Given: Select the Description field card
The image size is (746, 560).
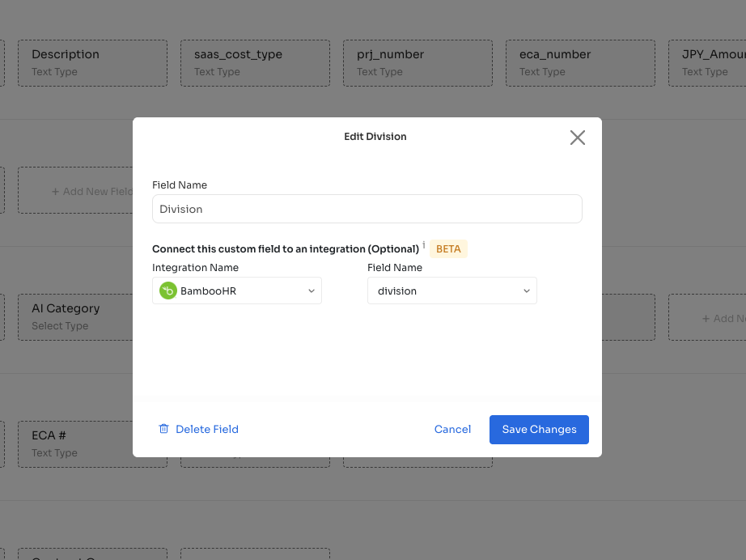Looking at the screenshot, I should point(93,63).
